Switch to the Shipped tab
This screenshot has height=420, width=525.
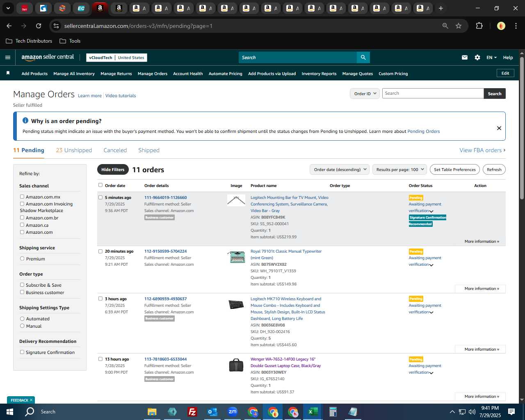149,150
